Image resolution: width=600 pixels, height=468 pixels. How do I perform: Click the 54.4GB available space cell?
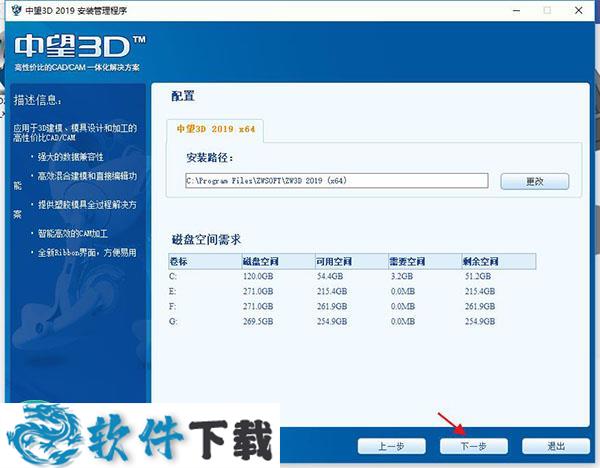pyautogui.click(x=330, y=276)
